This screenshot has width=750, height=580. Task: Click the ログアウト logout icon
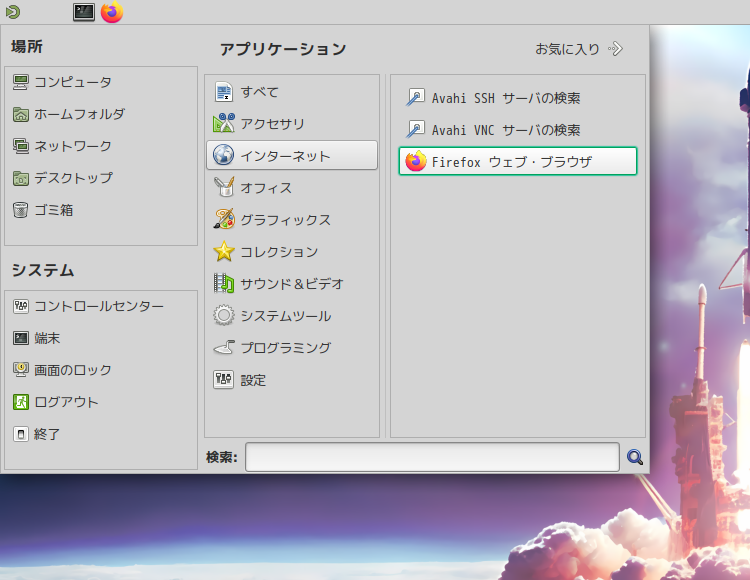(x=21, y=402)
